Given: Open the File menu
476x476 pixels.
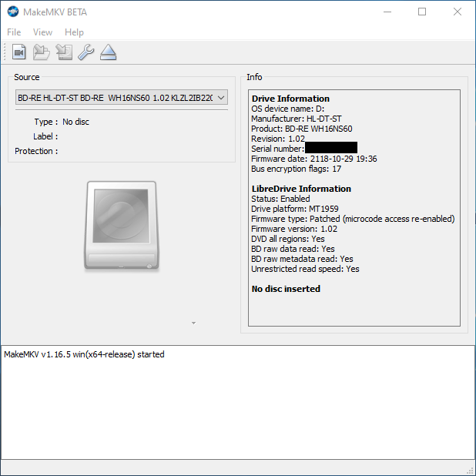Looking at the screenshot, I should [x=14, y=32].
